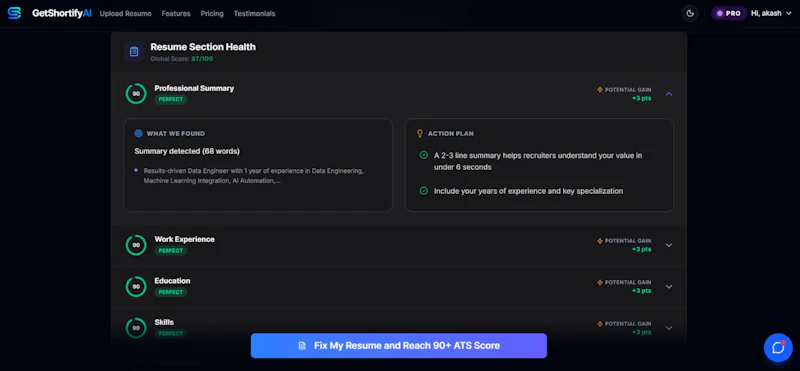
Task: Open the Hi, akash account dropdown
Action: [x=771, y=13]
